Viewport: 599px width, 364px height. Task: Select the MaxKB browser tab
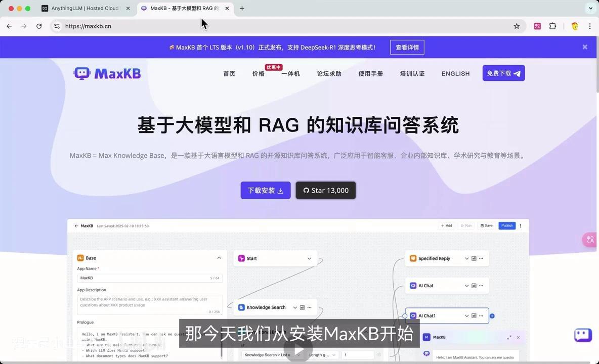[x=185, y=9]
